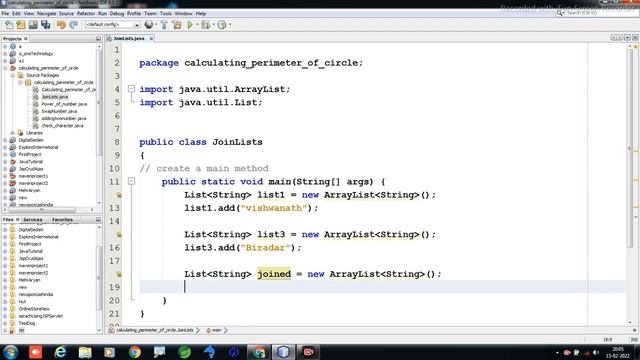Select Power_of_number.java in the project tree
This screenshot has height=360, width=640.
click(64, 104)
